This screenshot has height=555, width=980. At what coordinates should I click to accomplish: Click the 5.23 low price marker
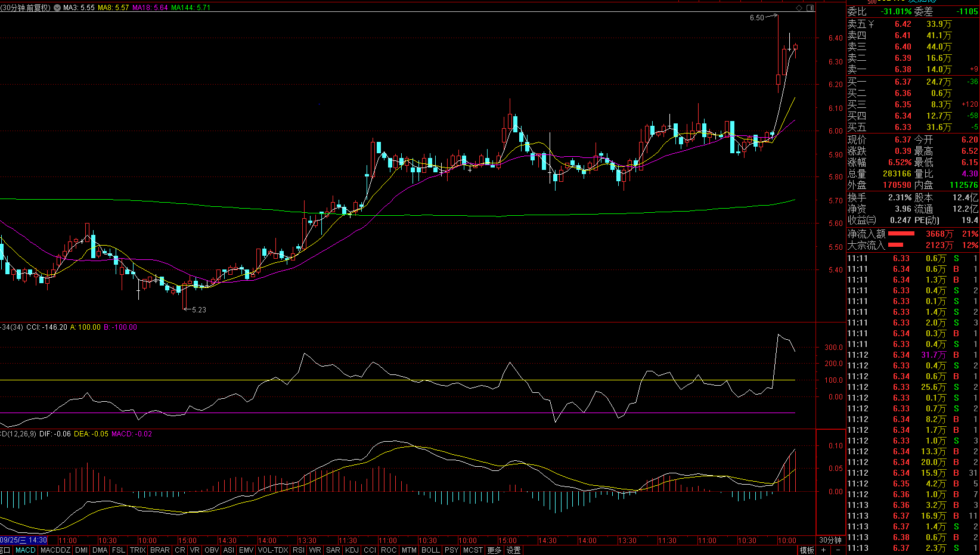click(199, 309)
